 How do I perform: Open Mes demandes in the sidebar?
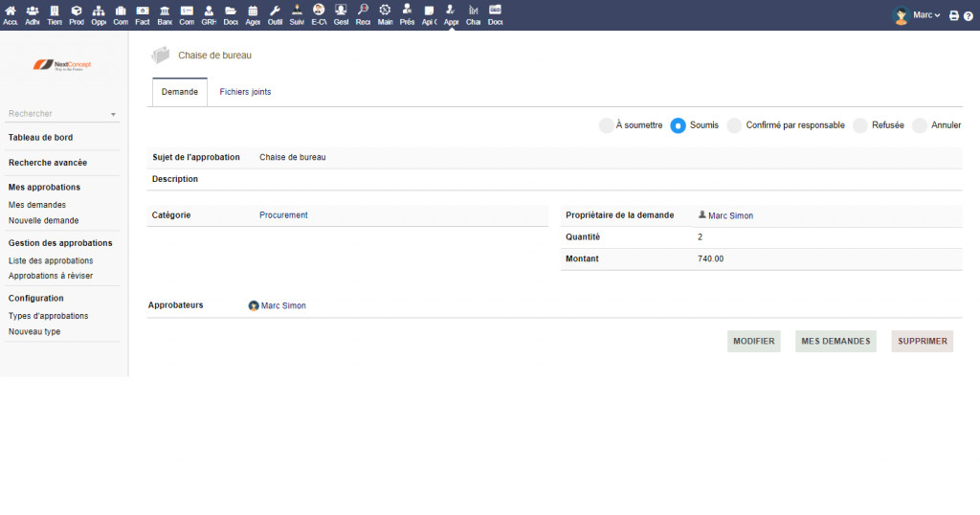(37, 205)
